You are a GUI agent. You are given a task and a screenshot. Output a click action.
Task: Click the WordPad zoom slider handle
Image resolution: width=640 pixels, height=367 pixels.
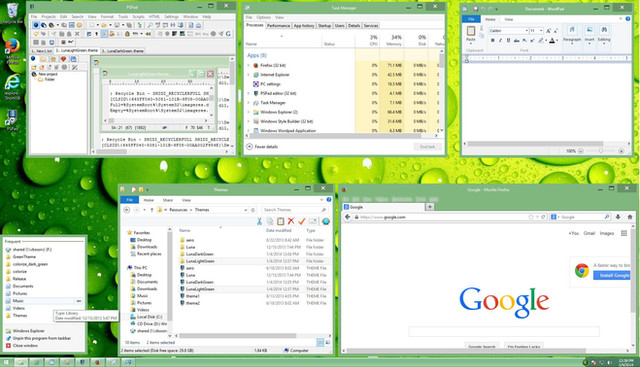click(601, 151)
